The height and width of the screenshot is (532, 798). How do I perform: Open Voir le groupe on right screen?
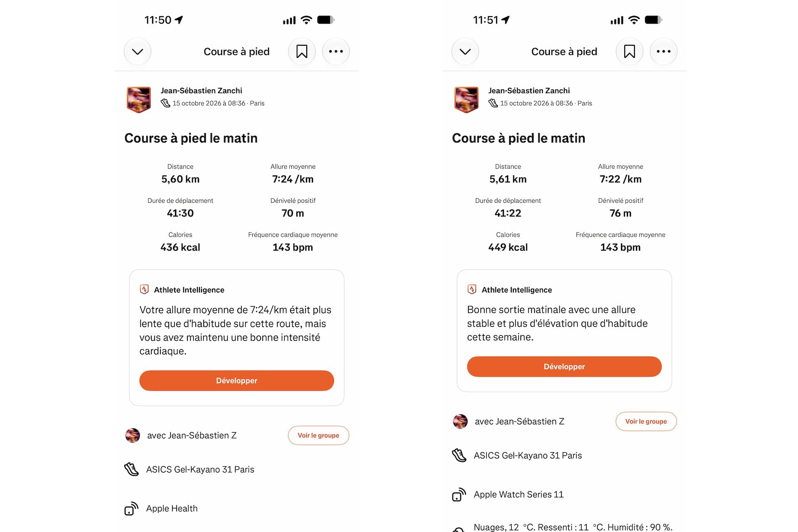646,421
